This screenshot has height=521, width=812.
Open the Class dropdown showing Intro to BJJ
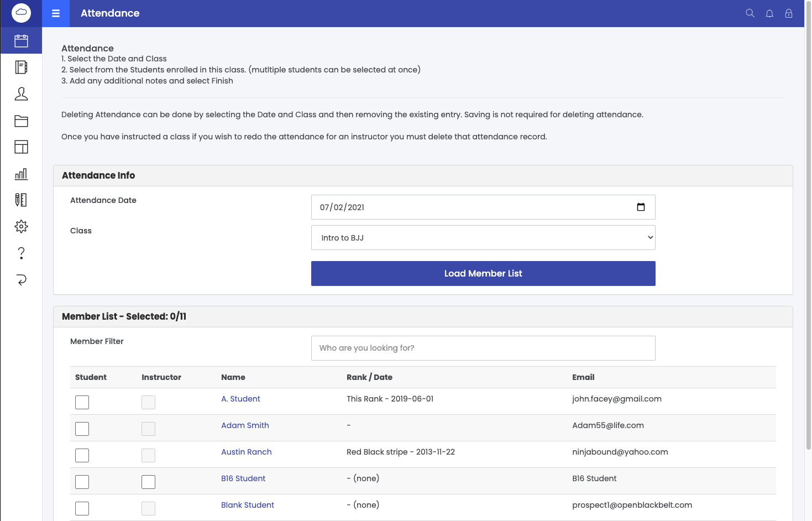pyautogui.click(x=483, y=237)
